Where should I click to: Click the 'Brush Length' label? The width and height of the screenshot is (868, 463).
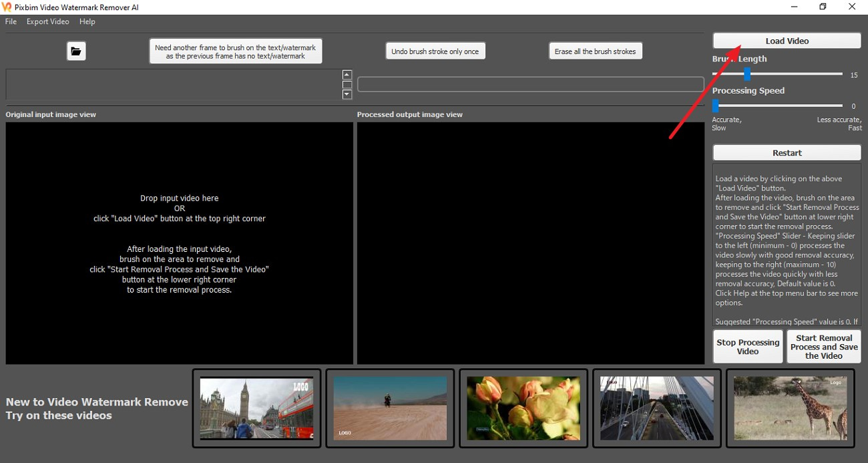click(739, 59)
